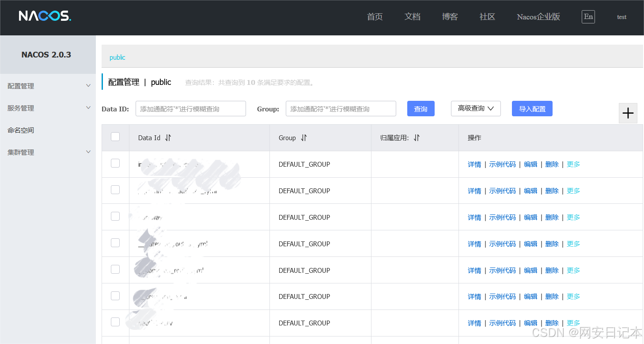
Task: Open the 高级查询 dropdown
Action: [476, 108]
